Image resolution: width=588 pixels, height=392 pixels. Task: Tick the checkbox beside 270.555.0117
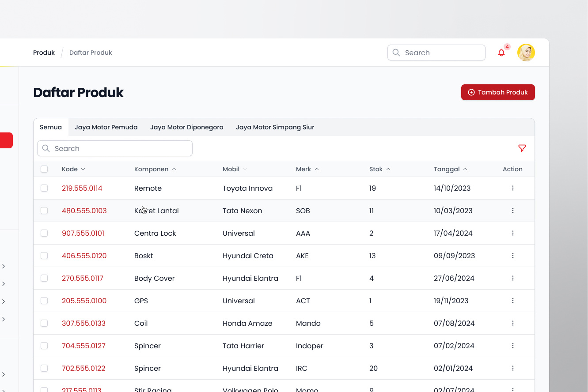[44, 278]
